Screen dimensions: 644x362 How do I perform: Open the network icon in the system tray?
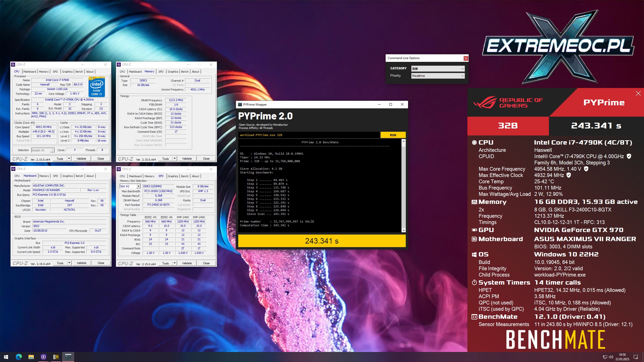click(605, 357)
